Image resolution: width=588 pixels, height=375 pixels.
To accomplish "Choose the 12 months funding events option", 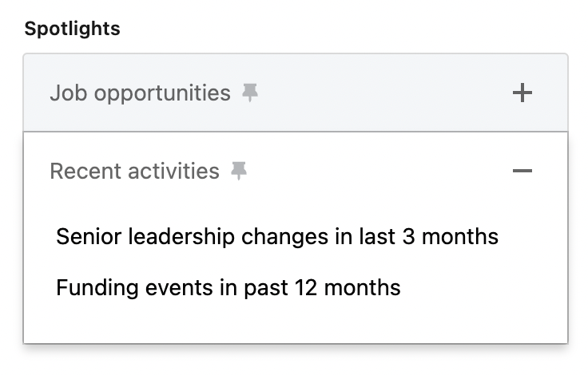I will tap(228, 286).
